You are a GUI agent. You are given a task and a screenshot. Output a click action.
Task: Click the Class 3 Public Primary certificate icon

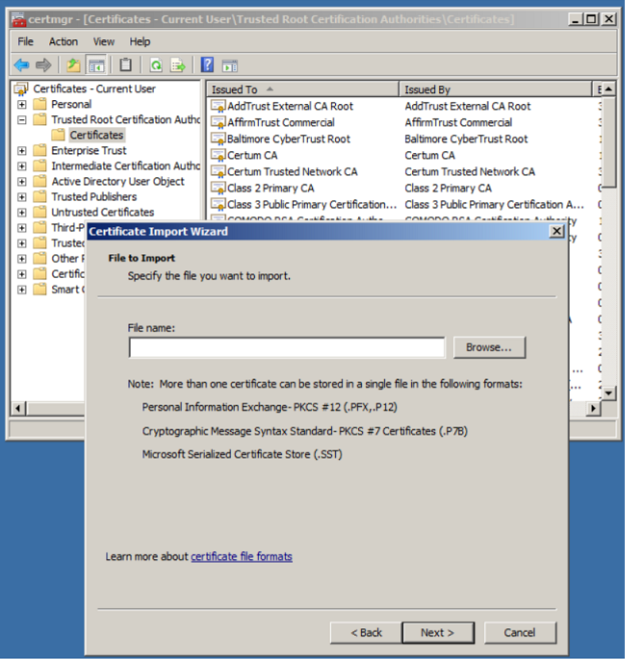click(218, 204)
